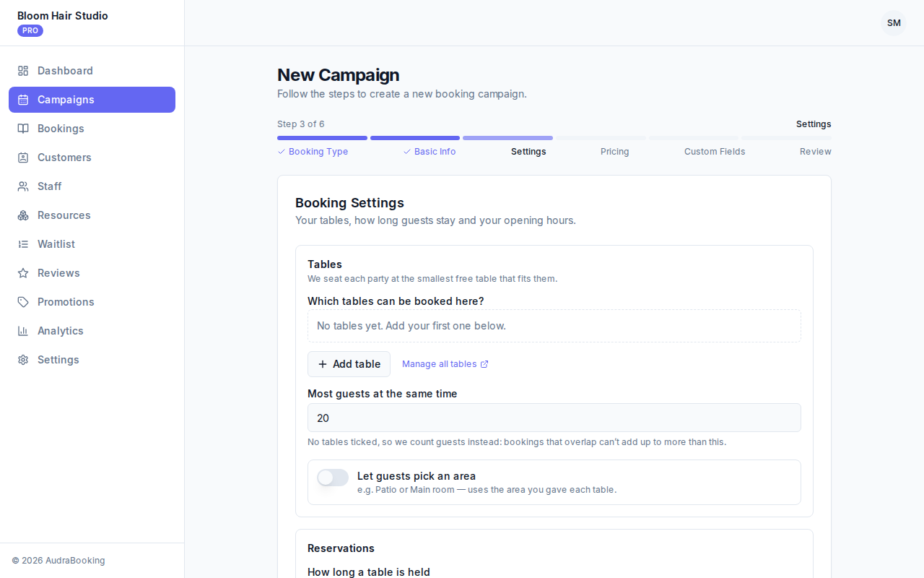Image resolution: width=924 pixels, height=578 pixels.
Task: Click the Resources boxes icon
Action: click(23, 215)
